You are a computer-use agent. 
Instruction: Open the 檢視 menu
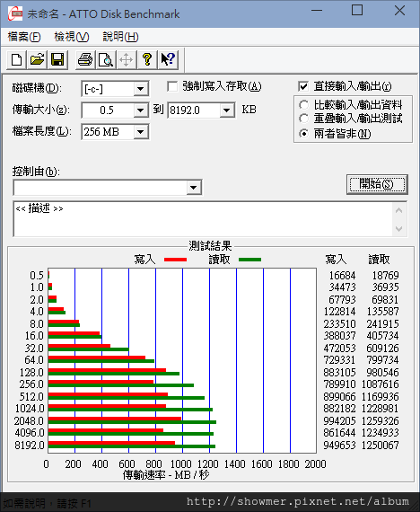pos(72,37)
